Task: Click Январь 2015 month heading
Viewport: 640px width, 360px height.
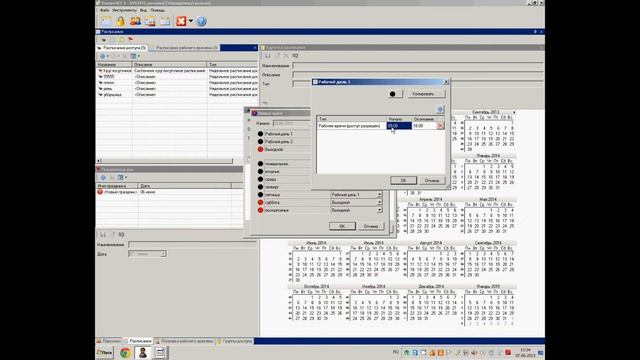Action: (488, 286)
